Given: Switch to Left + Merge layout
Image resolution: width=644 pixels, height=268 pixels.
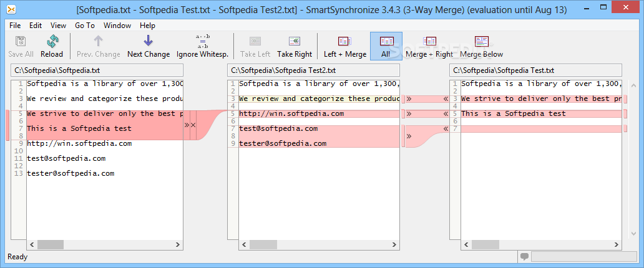Looking at the screenshot, I should (x=345, y=46).
